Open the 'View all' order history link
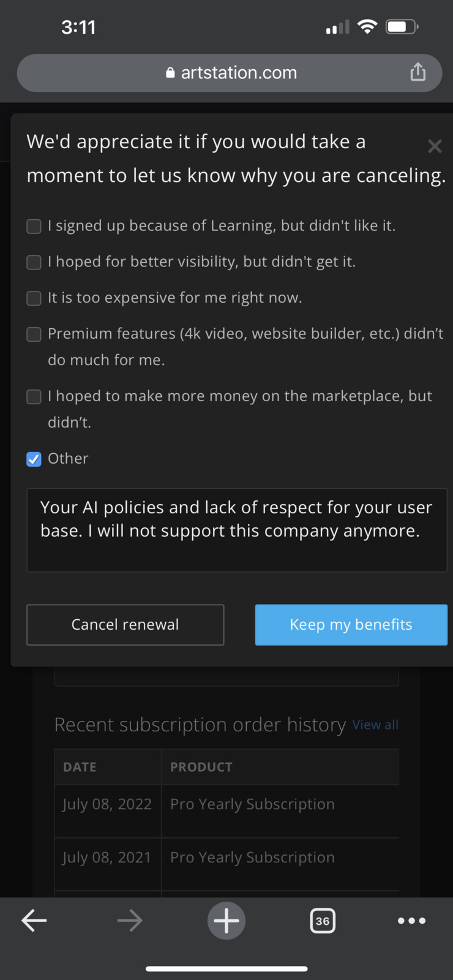 click(375, 725)
